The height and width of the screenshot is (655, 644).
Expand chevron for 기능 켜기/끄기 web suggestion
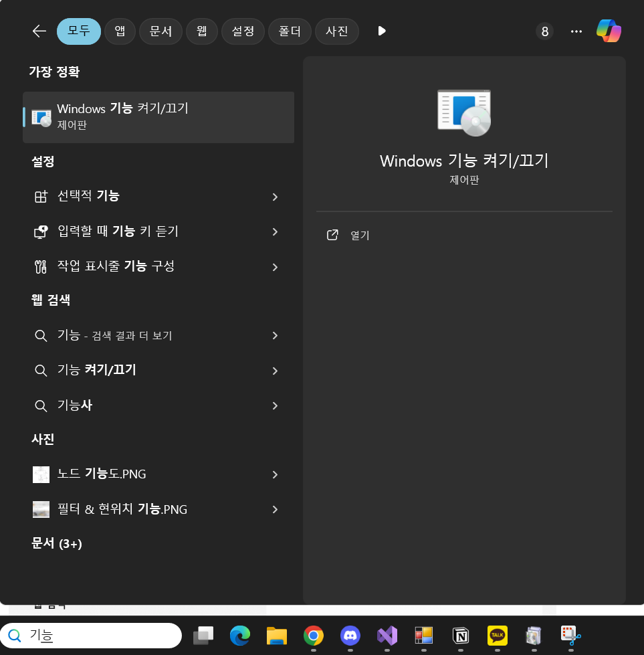[x=275, y=371]
